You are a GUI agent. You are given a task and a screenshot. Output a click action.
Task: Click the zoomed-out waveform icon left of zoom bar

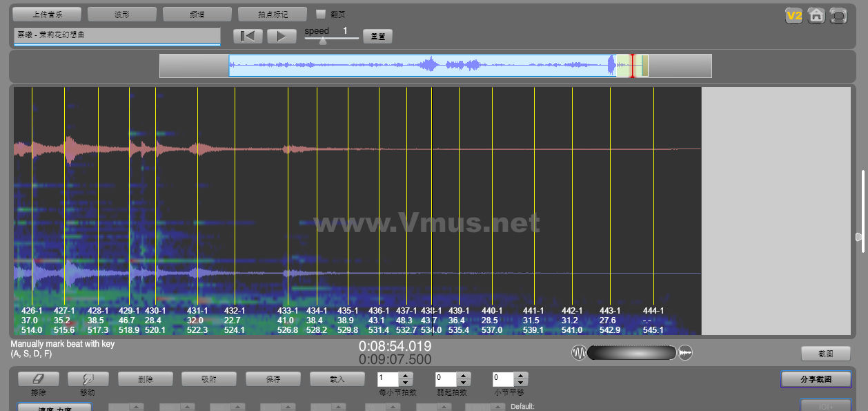point(578,353)
